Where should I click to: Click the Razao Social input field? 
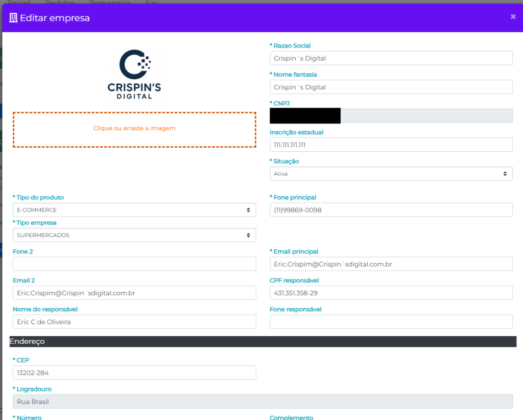(391, 58)
